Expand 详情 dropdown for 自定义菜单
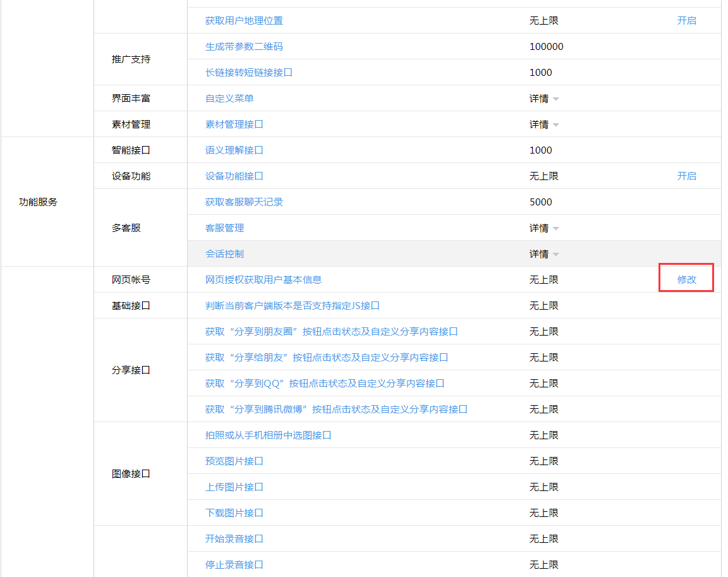 pos(544,99)
